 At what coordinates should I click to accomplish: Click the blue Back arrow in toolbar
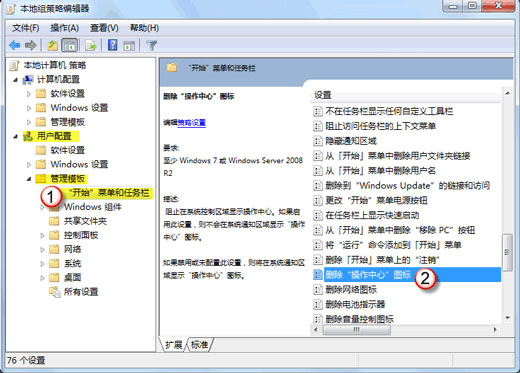[15, 45]
